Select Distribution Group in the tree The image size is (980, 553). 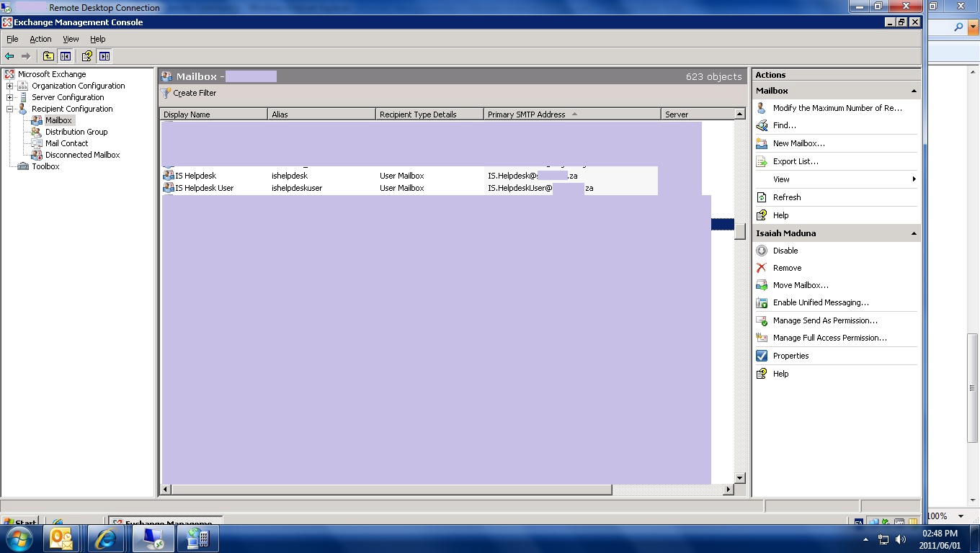click(x=76, y=132)
